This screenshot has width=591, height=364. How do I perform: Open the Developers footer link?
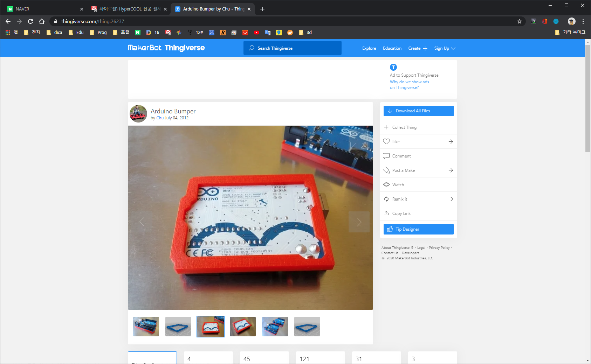(410, 253)
